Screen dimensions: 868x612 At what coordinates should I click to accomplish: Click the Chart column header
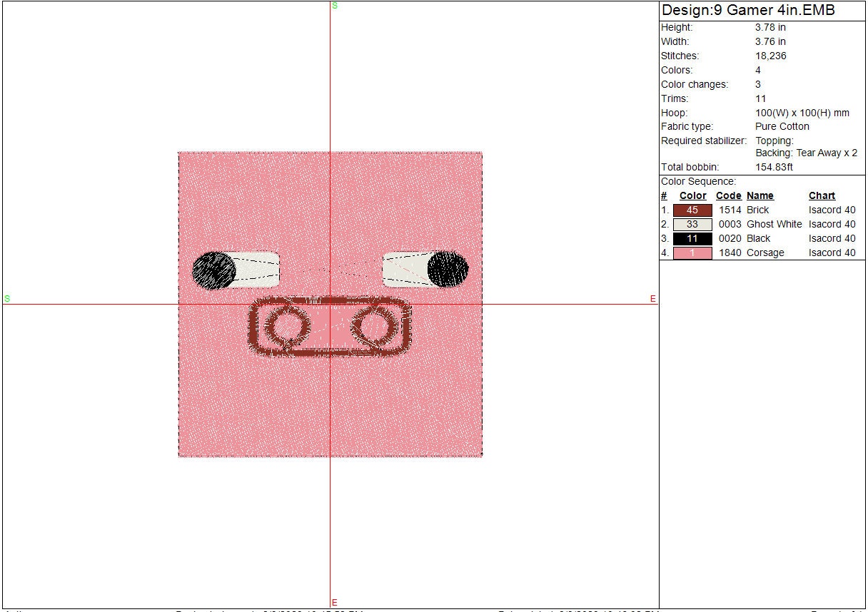[x=822, y=196]
